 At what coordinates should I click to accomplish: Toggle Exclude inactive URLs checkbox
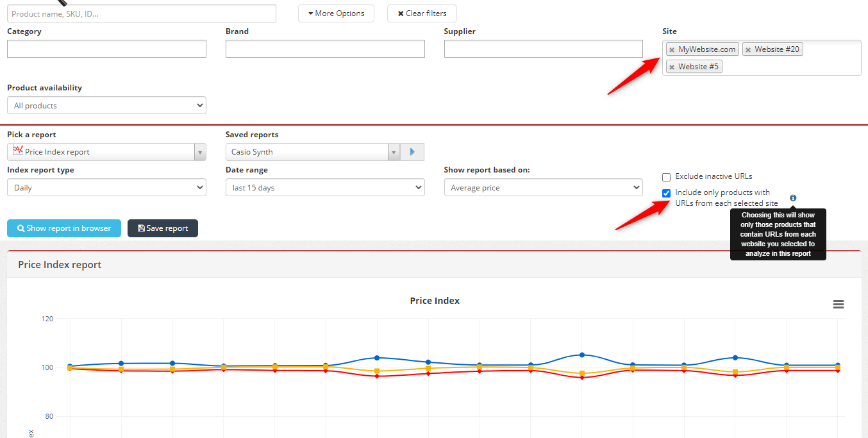point(666,177)
